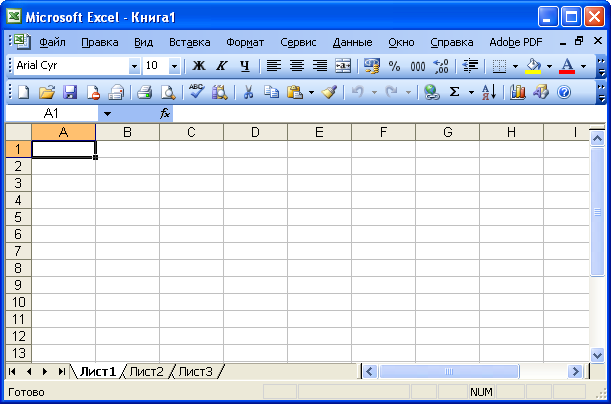
Task: Paste from clipboard icon
Action: pos(295,92)
